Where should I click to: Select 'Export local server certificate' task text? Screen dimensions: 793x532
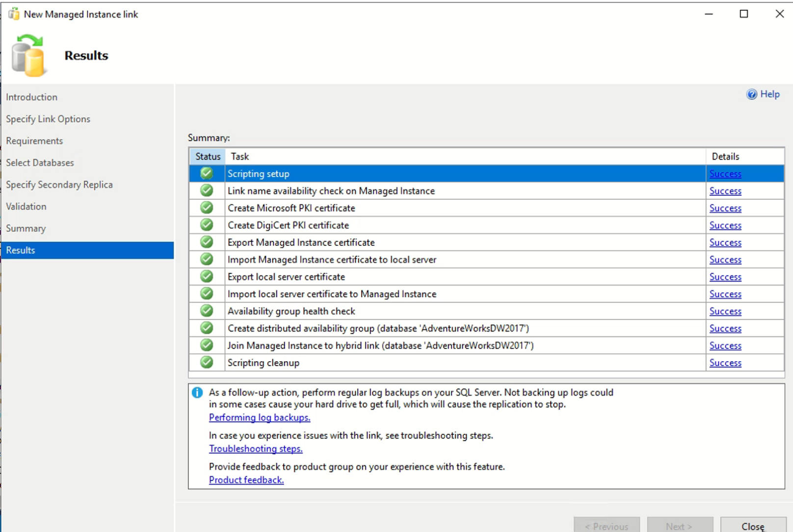click(x=287, y=277)
